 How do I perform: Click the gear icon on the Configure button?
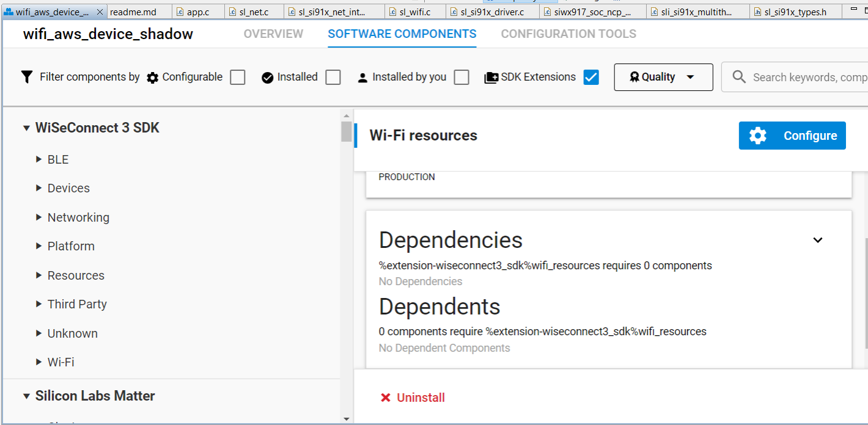[x=758, y=136]
